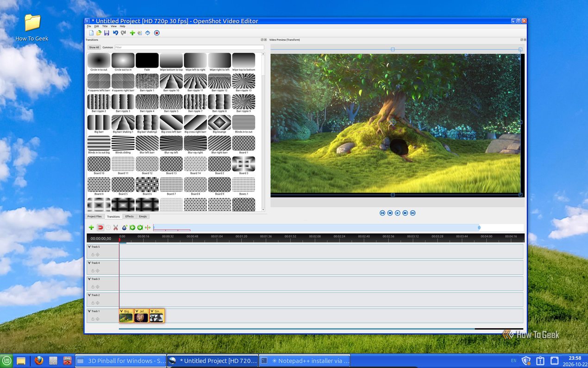Open Firefox from the taskbar
The height and width of the screenshot is (368, 588).
coord(39,361)
